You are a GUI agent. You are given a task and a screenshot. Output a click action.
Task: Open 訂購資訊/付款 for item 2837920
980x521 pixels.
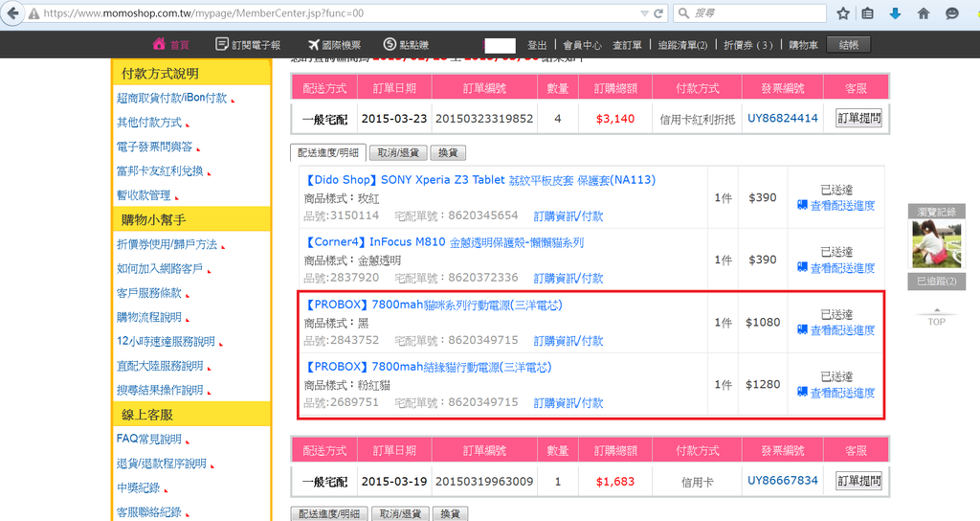point(568,279)
